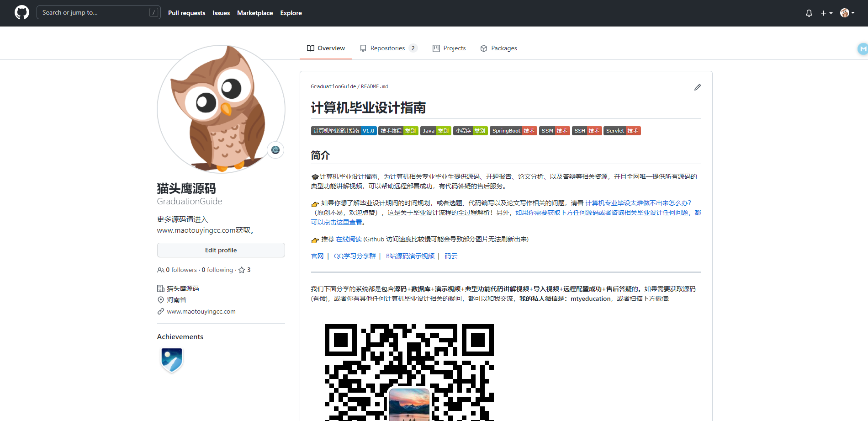
Task: Click the slash shortcut key hint in search
Action: click(154, 12)
